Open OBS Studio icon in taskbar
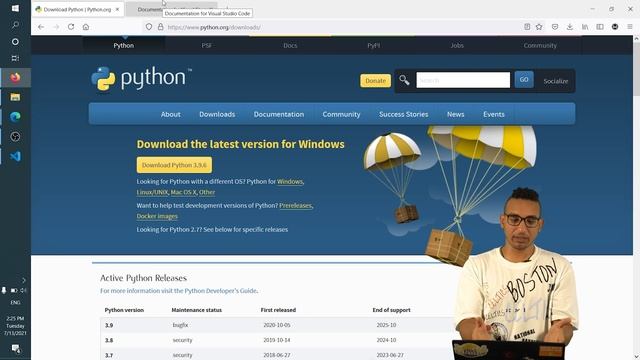The image size is (640, 360). (15, 137)
